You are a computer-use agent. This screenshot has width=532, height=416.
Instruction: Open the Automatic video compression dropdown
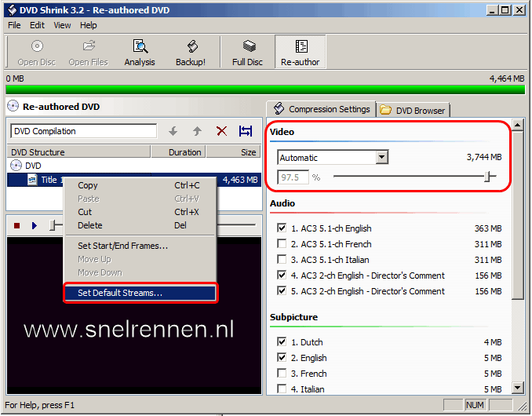(x=382, y=157)
